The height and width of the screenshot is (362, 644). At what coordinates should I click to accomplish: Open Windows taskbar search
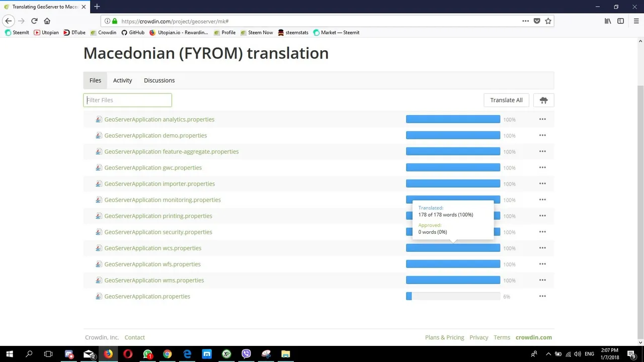29,354
